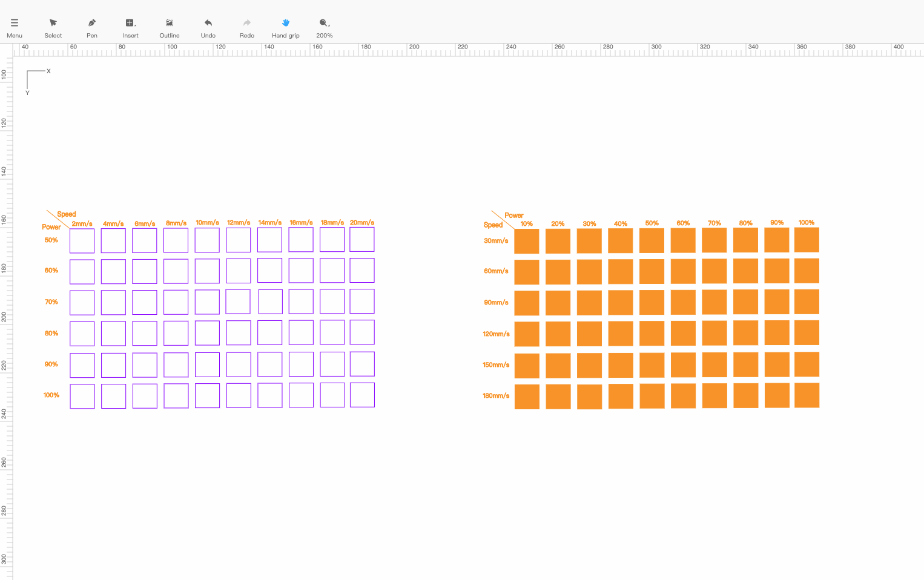Select the 50% power row label in left grid
This screenshot has height=580, width=924.
pos(51,240)
